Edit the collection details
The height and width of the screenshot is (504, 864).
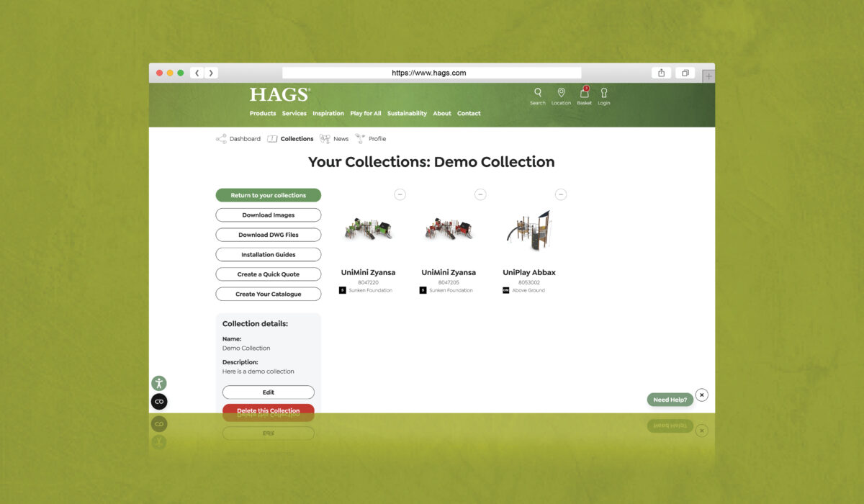269,392
